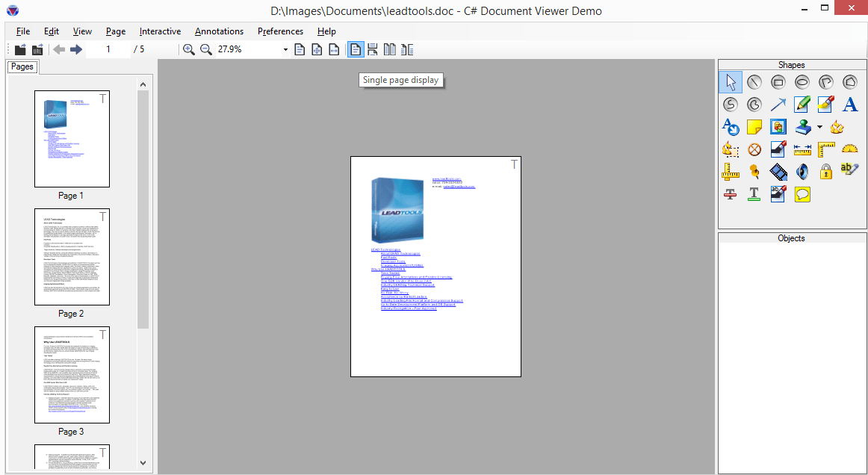The image size is (868, 475).
Task: Choose the Encrypt lock annotation
Action: tap(826, 171)
